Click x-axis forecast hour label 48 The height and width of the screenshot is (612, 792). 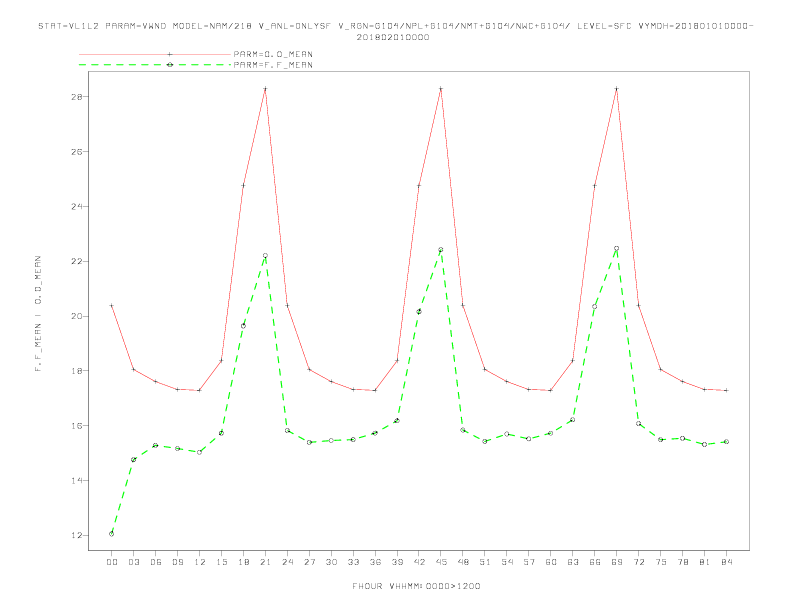463,562
